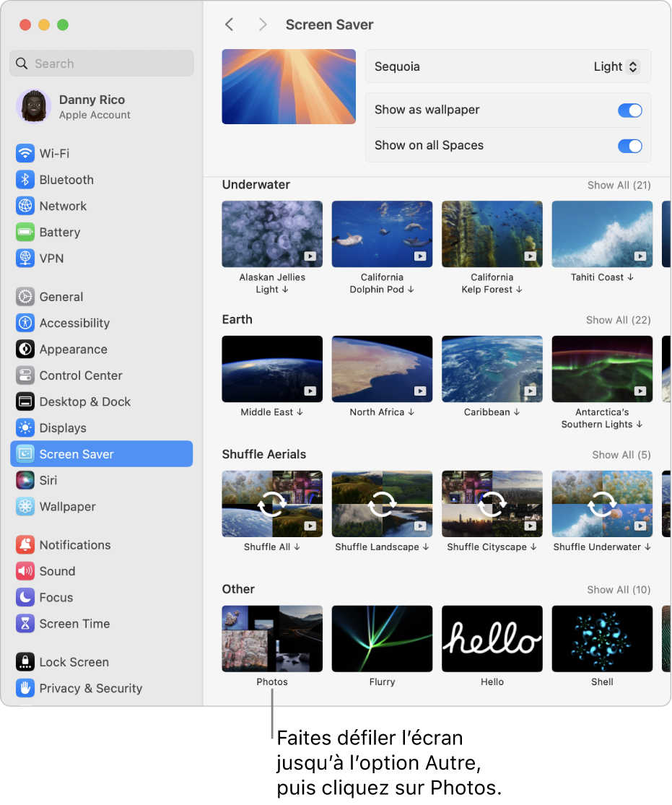Select the VPN icon in sidebar
672x805 pixels.
pyautogui.click(x=25, y=258)
